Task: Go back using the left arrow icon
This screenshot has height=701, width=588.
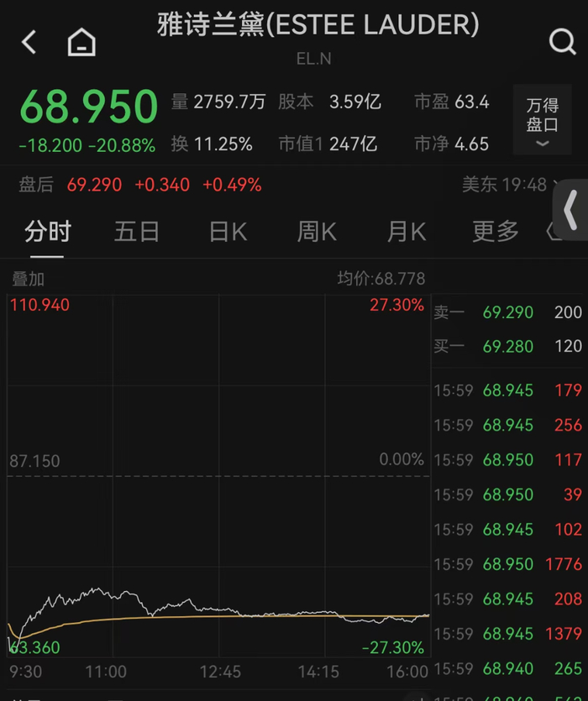Action: (x=29, y=43)
